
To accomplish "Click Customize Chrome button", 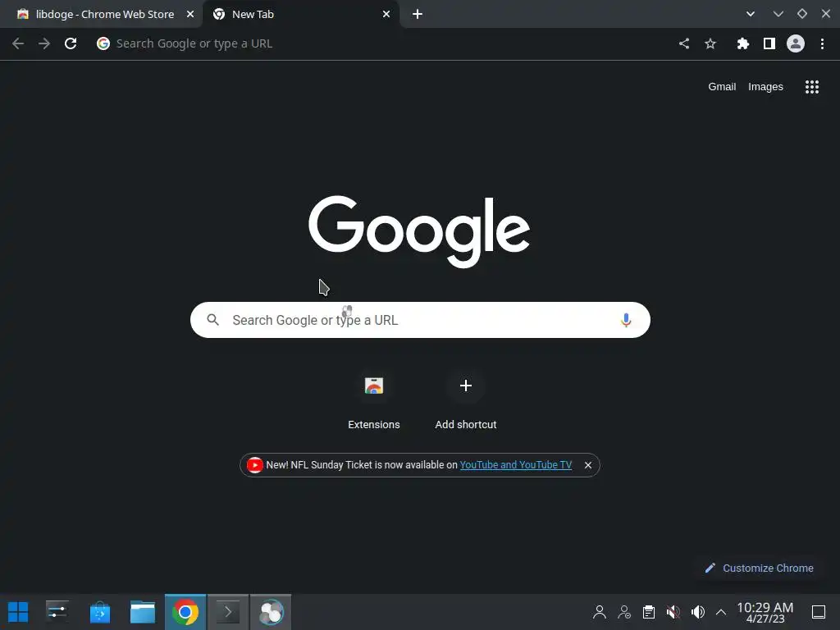I will coord(759,568).
